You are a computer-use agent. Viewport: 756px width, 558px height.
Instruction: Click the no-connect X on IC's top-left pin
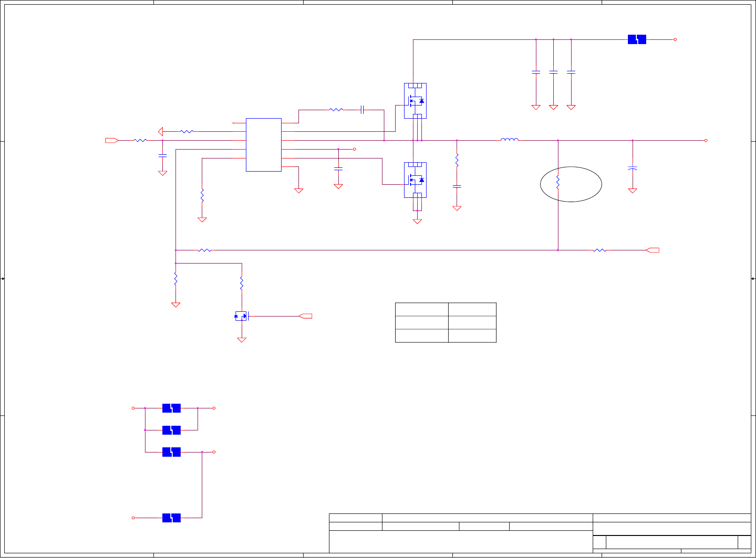click(x=234, y=123)
